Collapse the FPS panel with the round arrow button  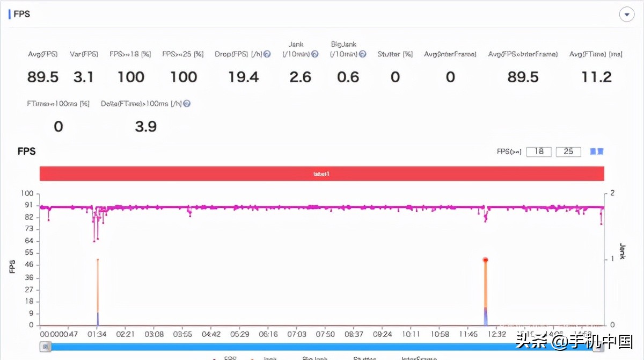[627, 15]
